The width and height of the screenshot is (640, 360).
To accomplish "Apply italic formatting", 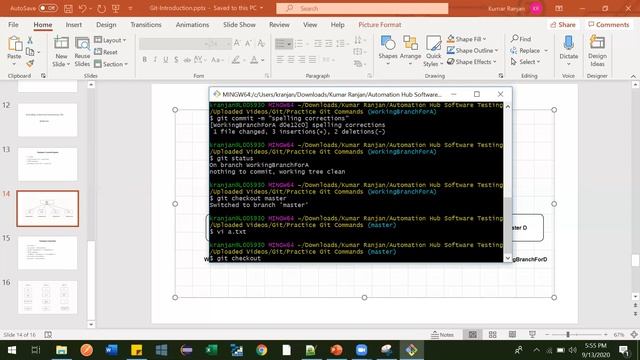I will coord(155,60).
